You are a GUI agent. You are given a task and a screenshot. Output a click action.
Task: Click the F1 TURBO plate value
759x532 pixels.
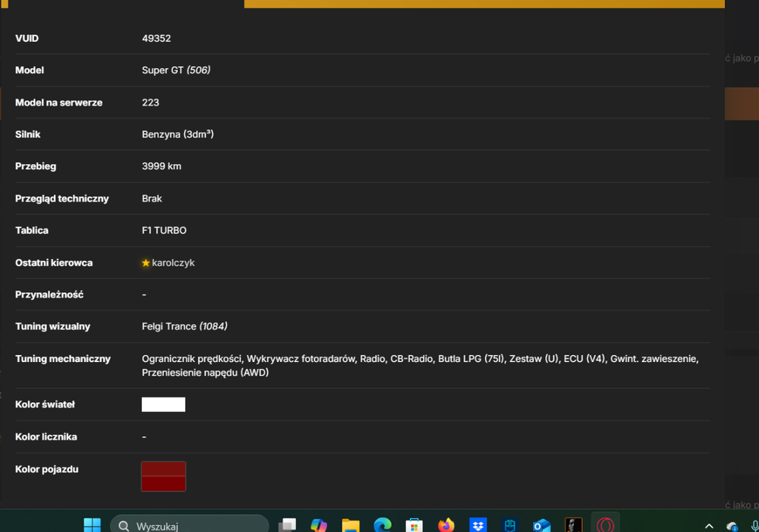(x=164, y=231)
